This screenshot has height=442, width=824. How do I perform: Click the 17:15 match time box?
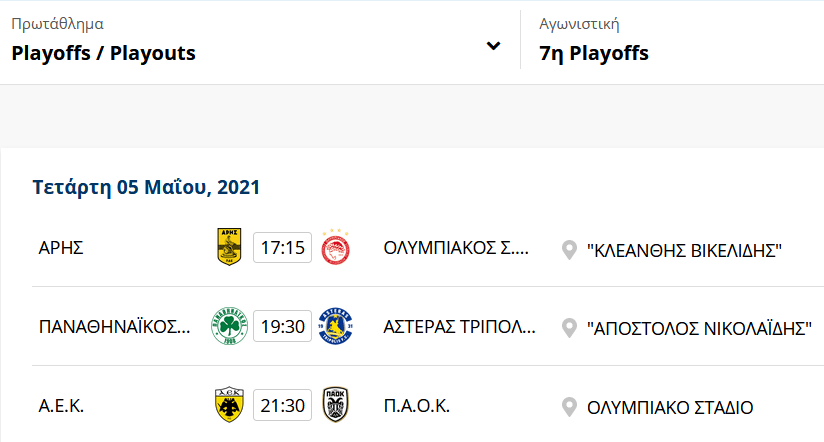click(283, 247)
